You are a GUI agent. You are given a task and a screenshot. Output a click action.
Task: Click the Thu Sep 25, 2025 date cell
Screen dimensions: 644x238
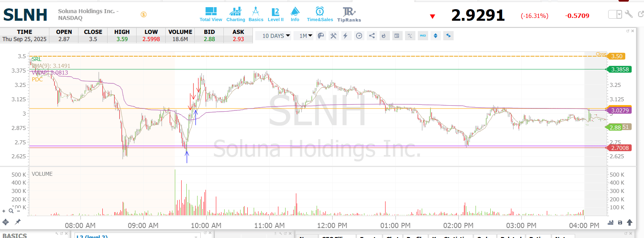(24, 39)
